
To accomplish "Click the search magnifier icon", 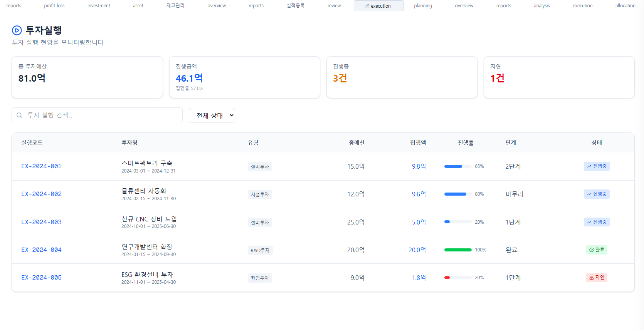I will pos(19,115).
